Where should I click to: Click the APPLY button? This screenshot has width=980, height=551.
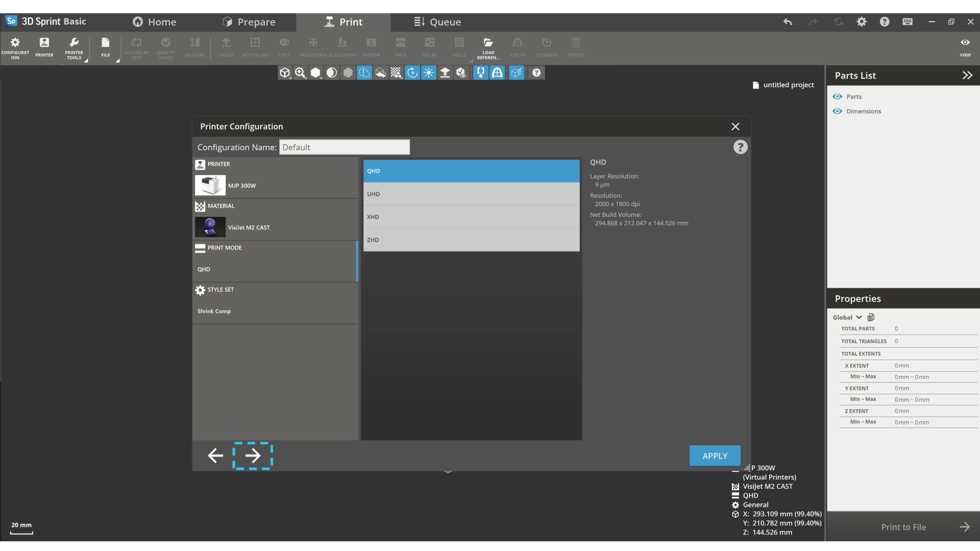(x=715, y=456)
